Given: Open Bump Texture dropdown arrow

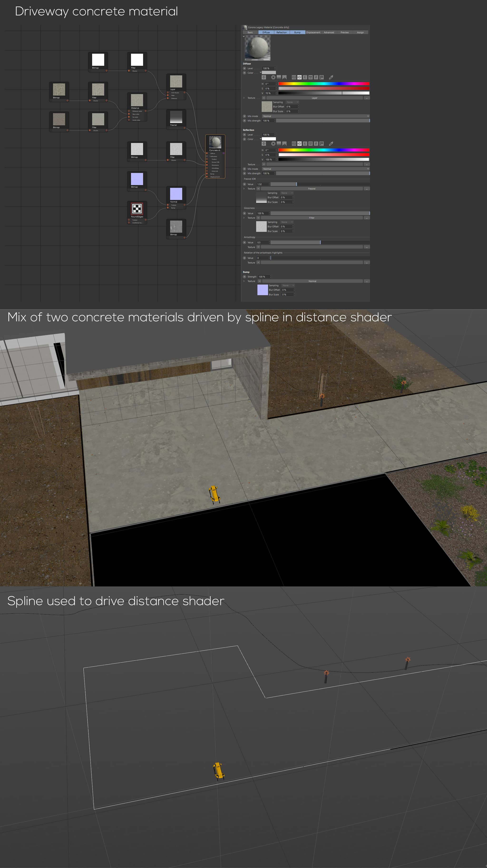Looking at the screenshot, I should point(259,281).
